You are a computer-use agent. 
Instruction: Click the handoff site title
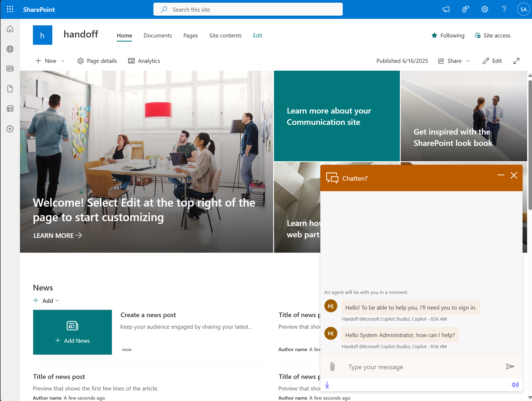pyautogui.click(x=81, y=34)
